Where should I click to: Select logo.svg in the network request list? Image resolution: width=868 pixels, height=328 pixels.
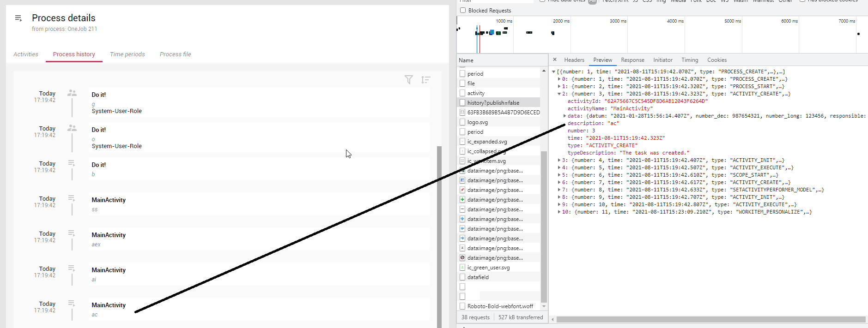click(477, 122)
